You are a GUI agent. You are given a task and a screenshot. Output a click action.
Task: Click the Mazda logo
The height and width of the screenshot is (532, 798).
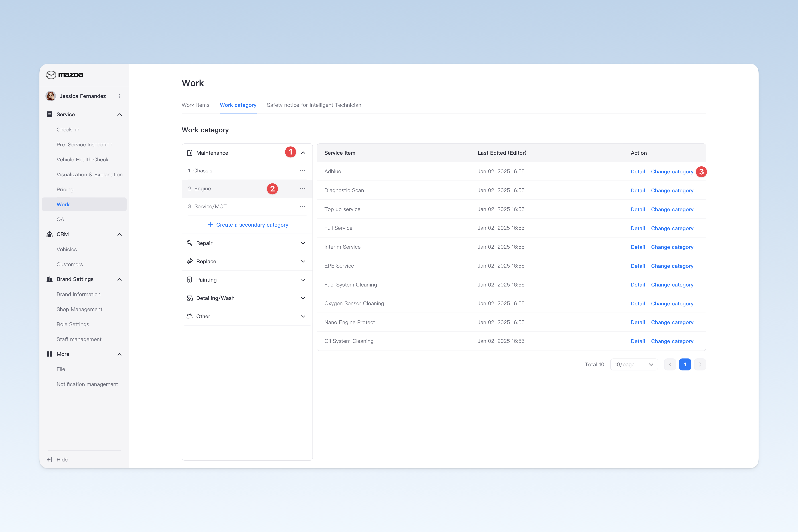(64, 75)
